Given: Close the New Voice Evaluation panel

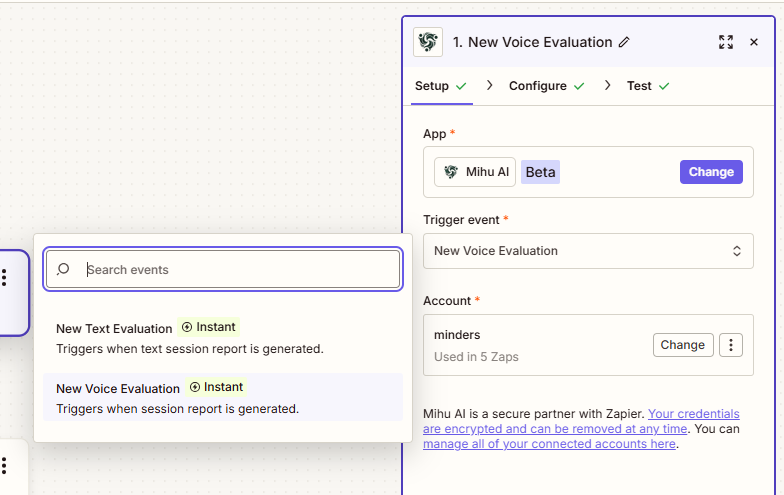Looking at the screenshot, I should 754,42.
